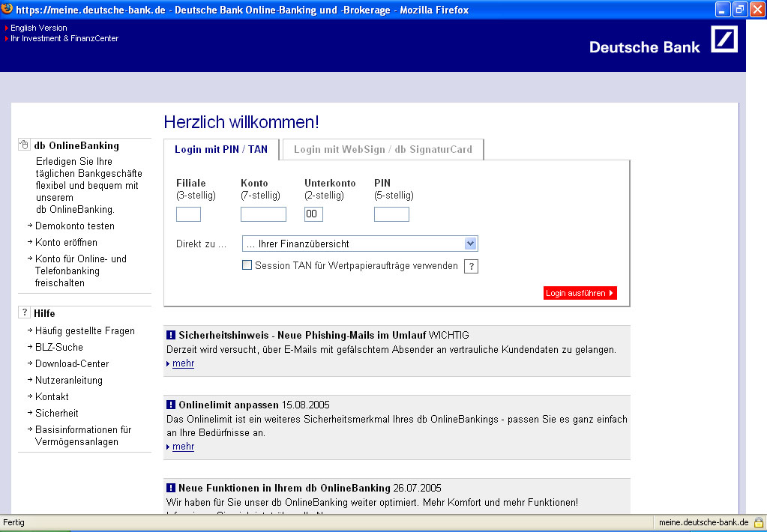The width and height of the screenshot is (767, 532).
Task: Open the Nutzeranleitung link
Action: click(x=68, y=381)
